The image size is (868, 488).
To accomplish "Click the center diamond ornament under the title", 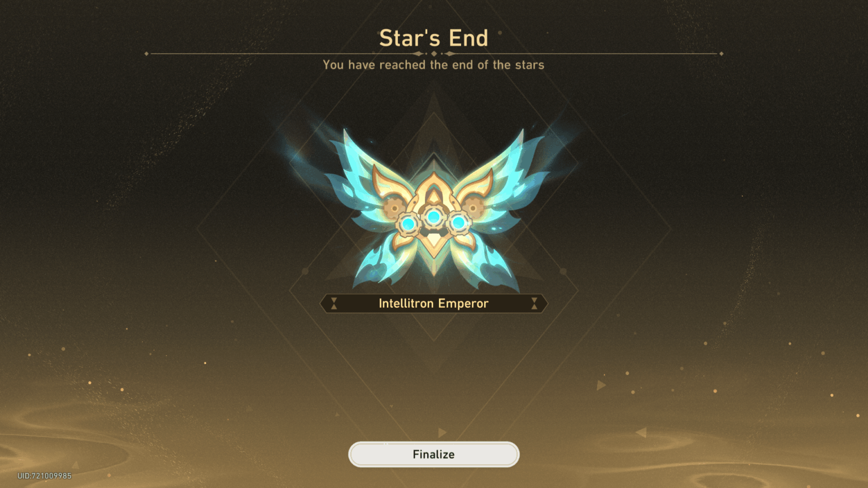I will [434, 54].
